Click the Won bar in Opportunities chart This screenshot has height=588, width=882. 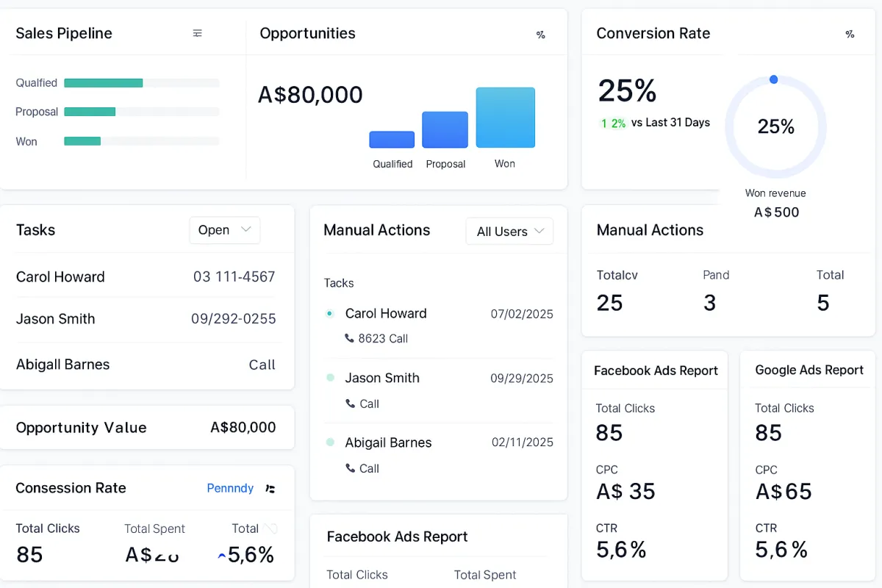coord(506,118)
